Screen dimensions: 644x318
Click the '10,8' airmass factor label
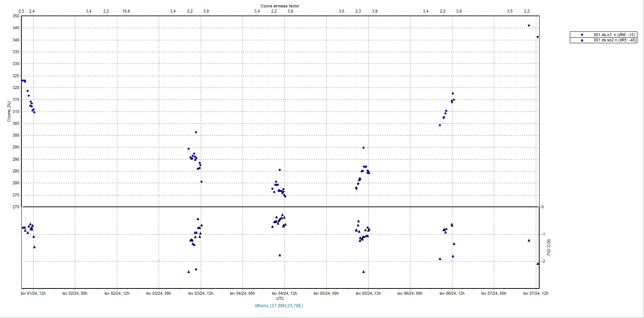(126, 11)
